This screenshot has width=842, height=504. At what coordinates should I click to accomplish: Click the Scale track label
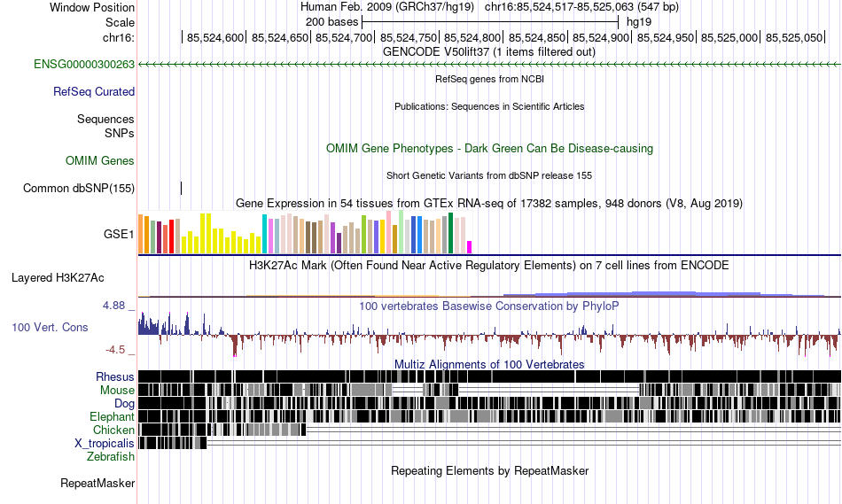121,22
